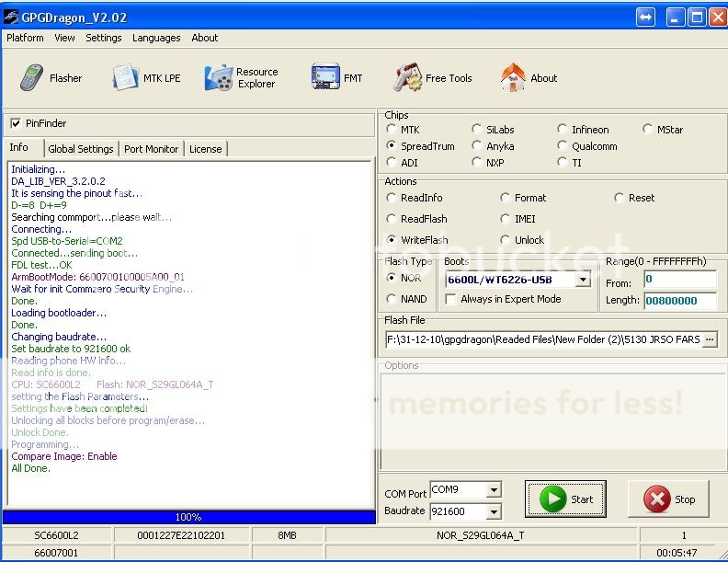Viewport: 728px width, 562px height.
Task: Click the 66007001 status bar cell
Action: tap(56, 553)
